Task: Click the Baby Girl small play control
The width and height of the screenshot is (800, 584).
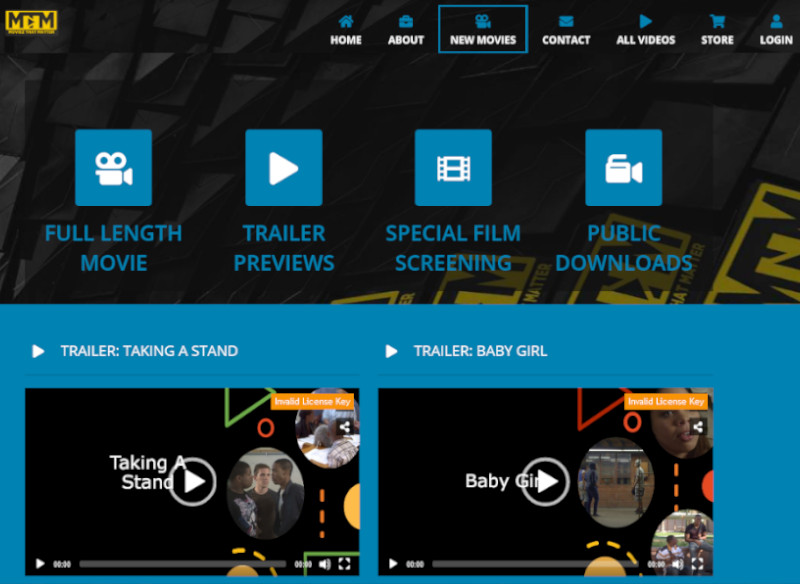Action: click(393, 564)
